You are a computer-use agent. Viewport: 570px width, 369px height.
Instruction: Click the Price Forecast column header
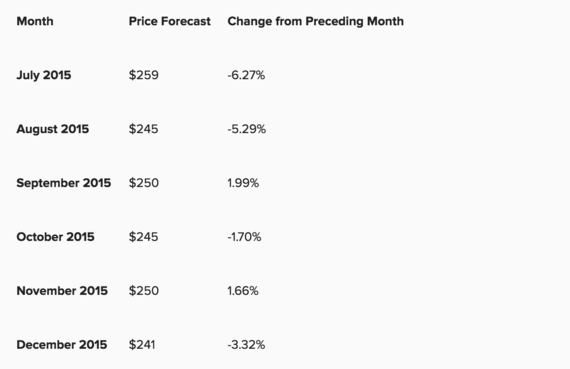pos(170,21)
